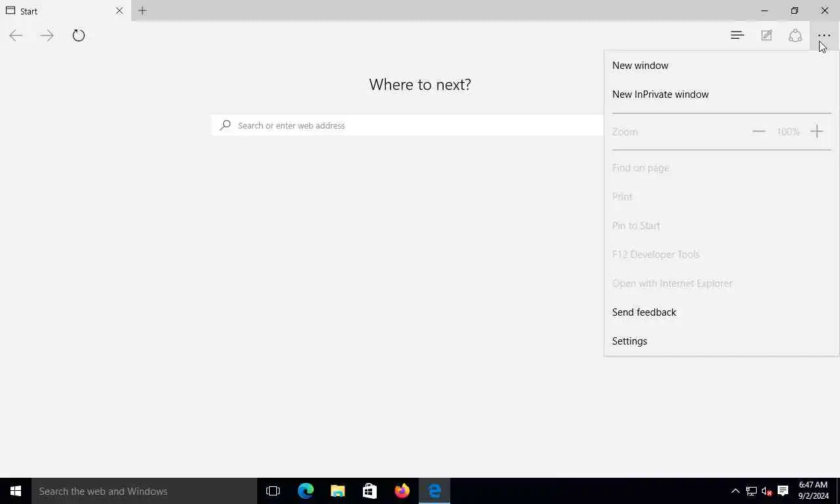Image resolution: width=840 pixels, height=504 pixels.
Task: Open network status tray icon
Action: click(x=751, y=491)
